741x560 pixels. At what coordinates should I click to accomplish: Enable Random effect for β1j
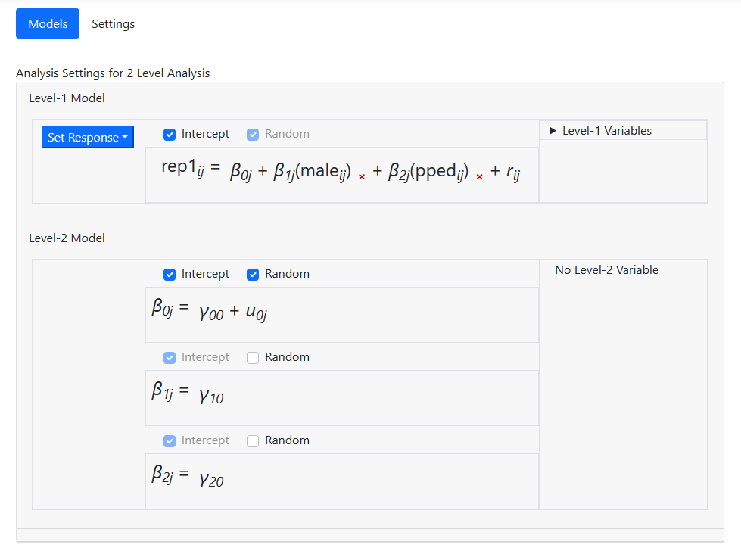click(x=254, y=357)
